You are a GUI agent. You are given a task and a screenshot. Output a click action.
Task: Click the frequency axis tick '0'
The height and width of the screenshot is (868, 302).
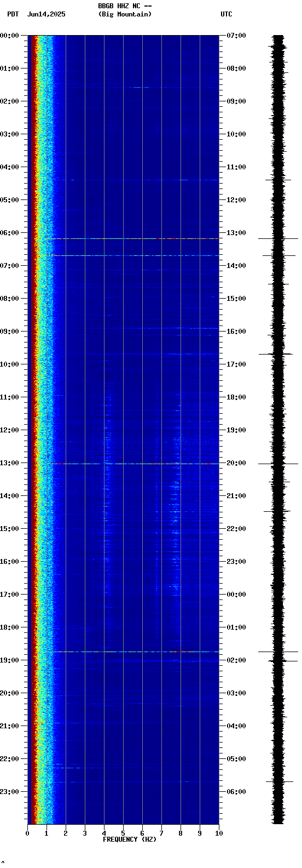click(x=27, y=833)
